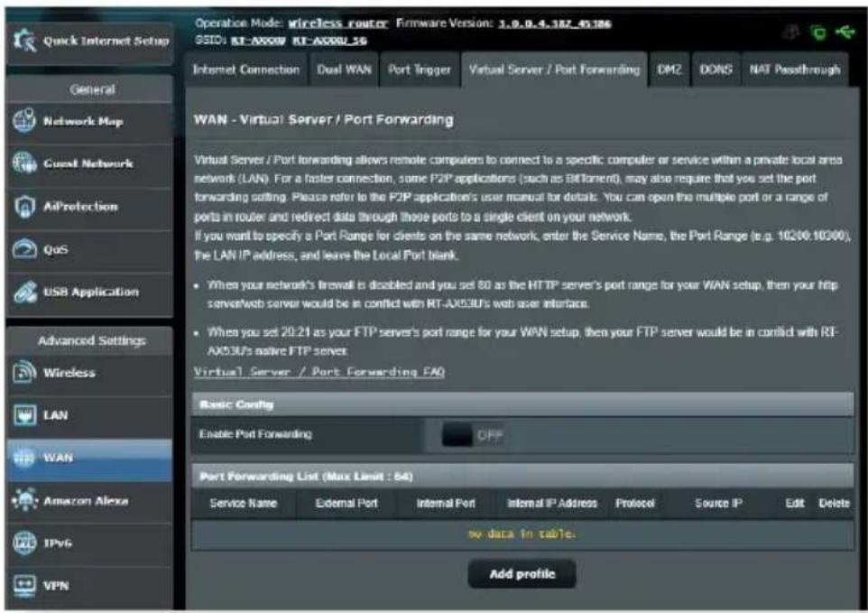
Task: Click the 'no data in table' message
Action: pyautogui.click(x=522, y=534)
